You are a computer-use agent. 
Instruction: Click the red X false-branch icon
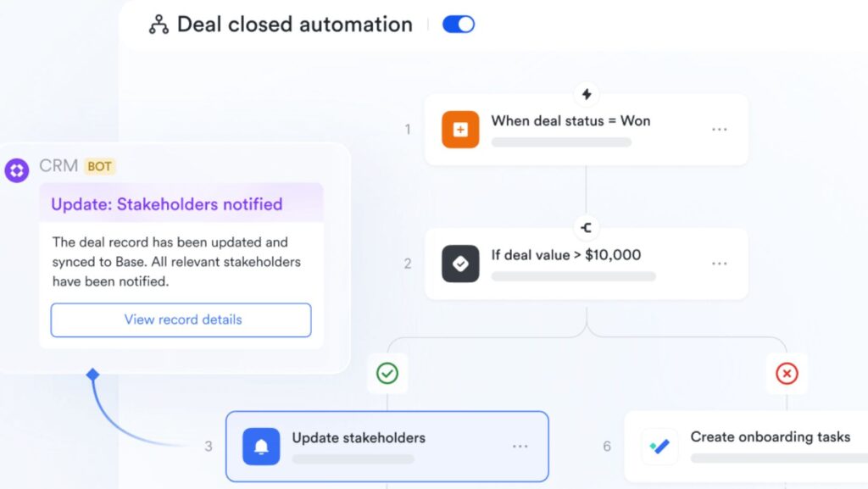click(787, 373)
